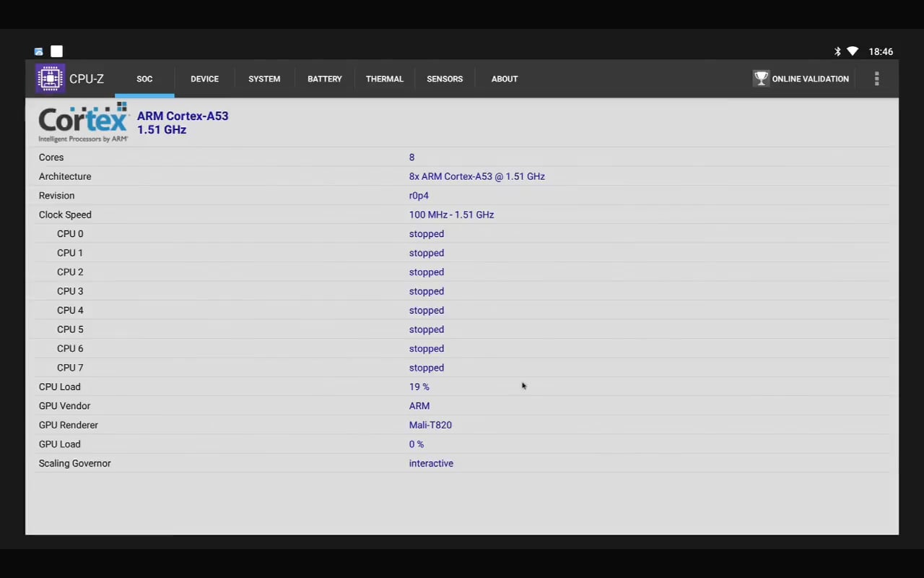
Task: Click the stopped status of CPU 3
Action: tap(427, 291)
